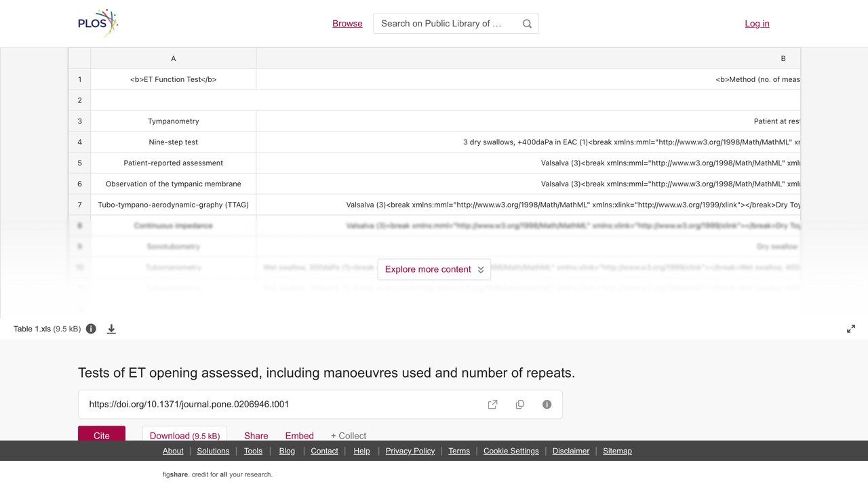
Task: Open the Sitemap footer link
Action: coord(617,451)
